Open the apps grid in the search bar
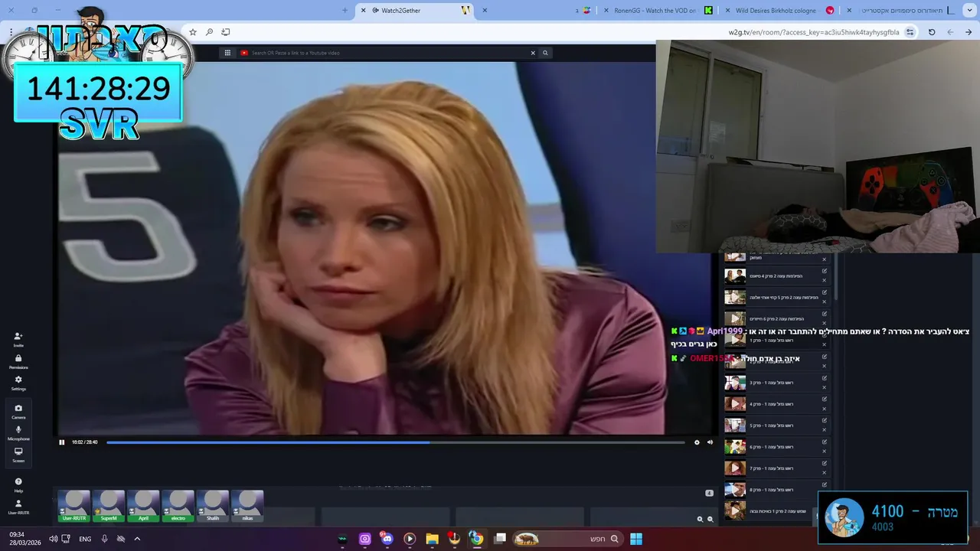 click(x=227, y=53)
